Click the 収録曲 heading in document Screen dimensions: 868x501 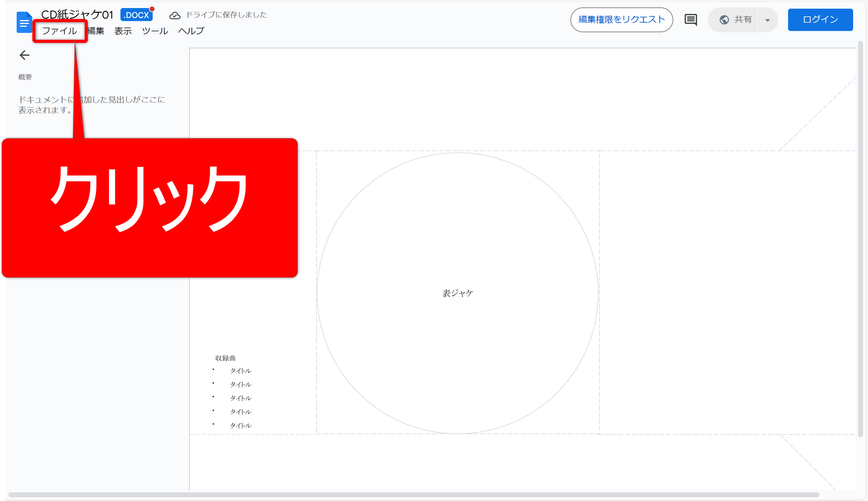[225, 358]
